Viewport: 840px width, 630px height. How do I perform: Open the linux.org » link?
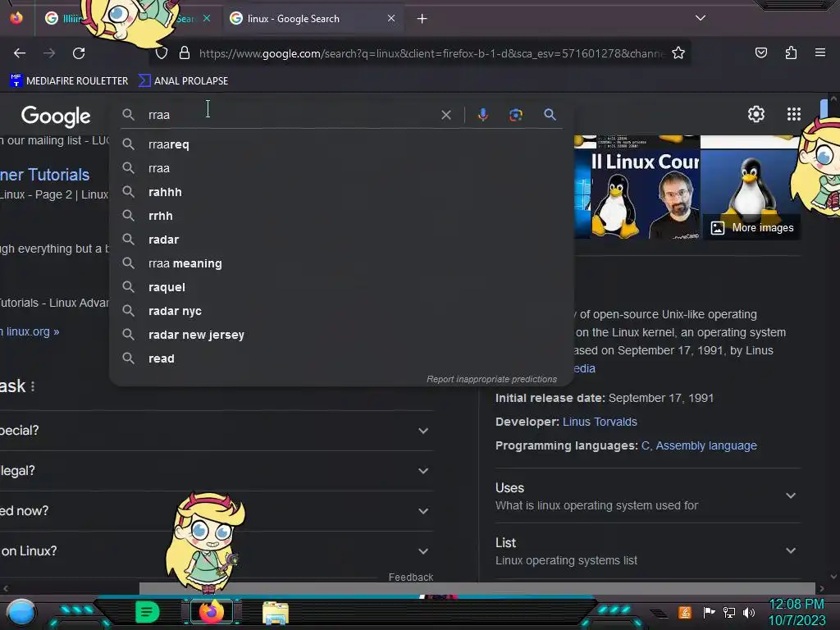[30, 331]
